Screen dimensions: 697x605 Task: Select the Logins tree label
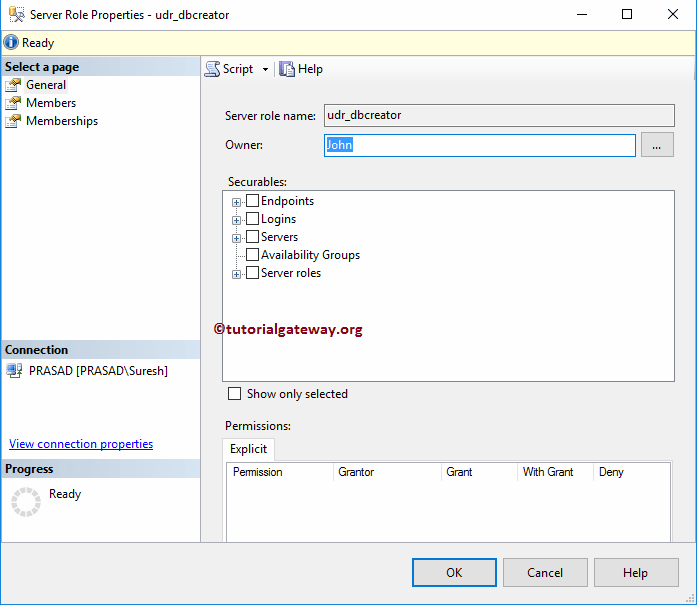coord(278,219)
